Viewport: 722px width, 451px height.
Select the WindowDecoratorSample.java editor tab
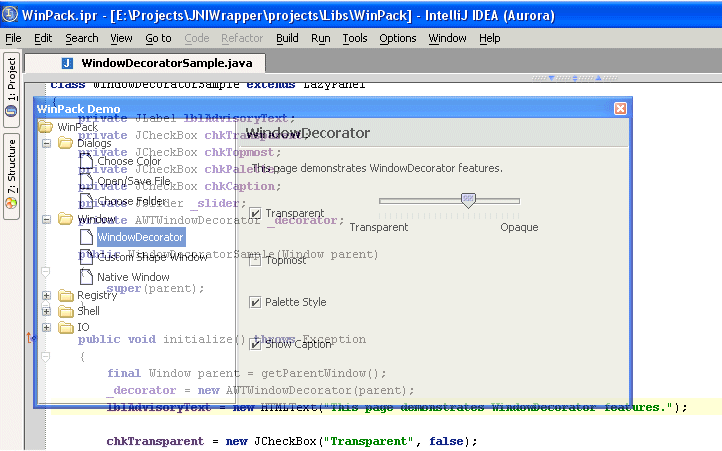click(145, 63)
